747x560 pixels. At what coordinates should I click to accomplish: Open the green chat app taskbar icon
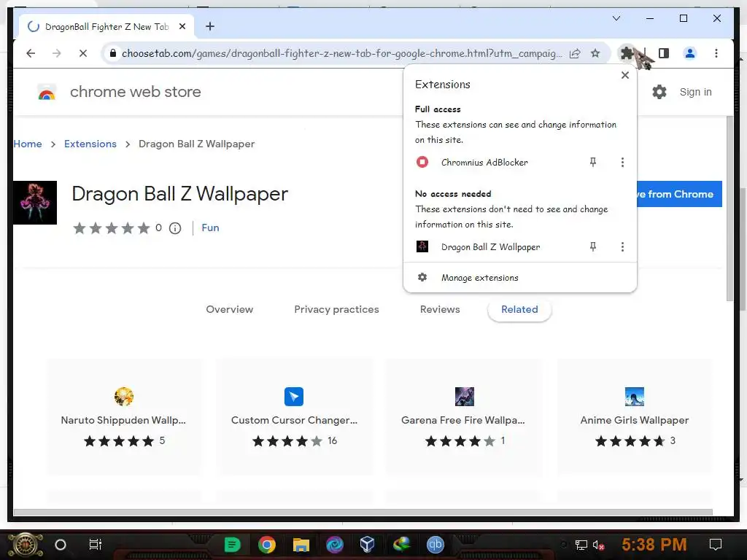233,544
